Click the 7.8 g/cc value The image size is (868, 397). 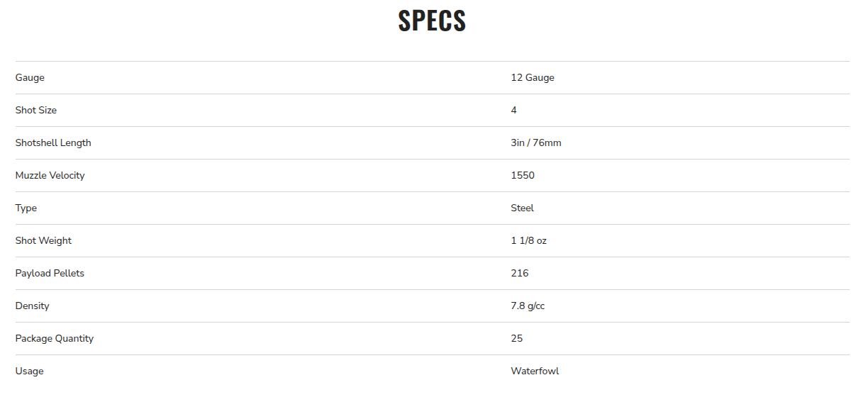click(x=528, y=306)
